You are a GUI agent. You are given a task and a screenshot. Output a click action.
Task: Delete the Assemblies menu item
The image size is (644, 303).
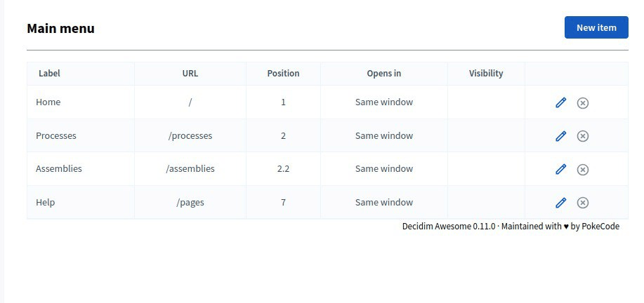point(582,170)
